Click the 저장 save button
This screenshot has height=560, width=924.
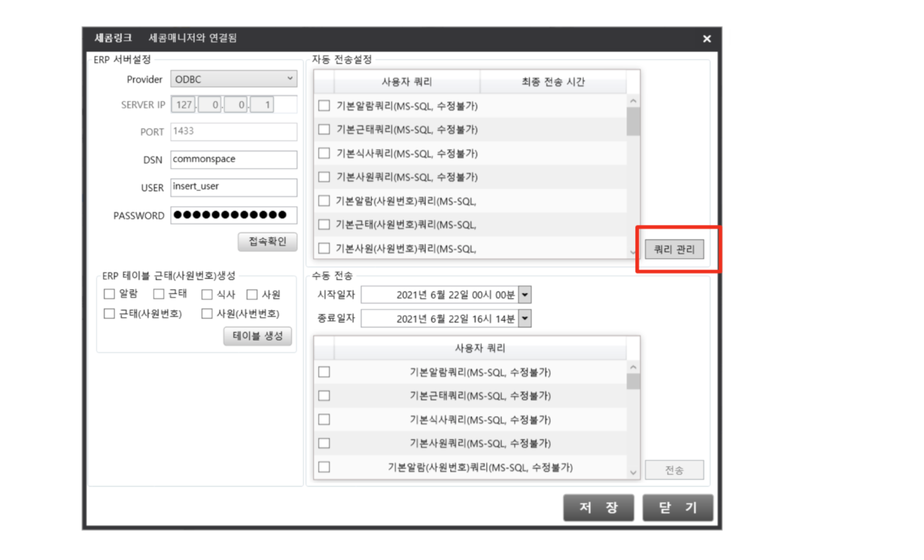[x=598, y=507]
